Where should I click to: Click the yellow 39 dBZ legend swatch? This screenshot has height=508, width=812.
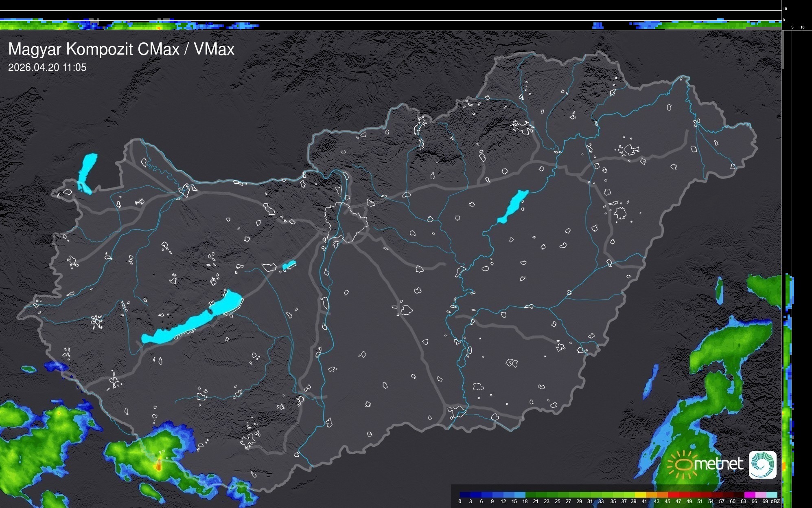pyautogui.click(x=640, y=495)
